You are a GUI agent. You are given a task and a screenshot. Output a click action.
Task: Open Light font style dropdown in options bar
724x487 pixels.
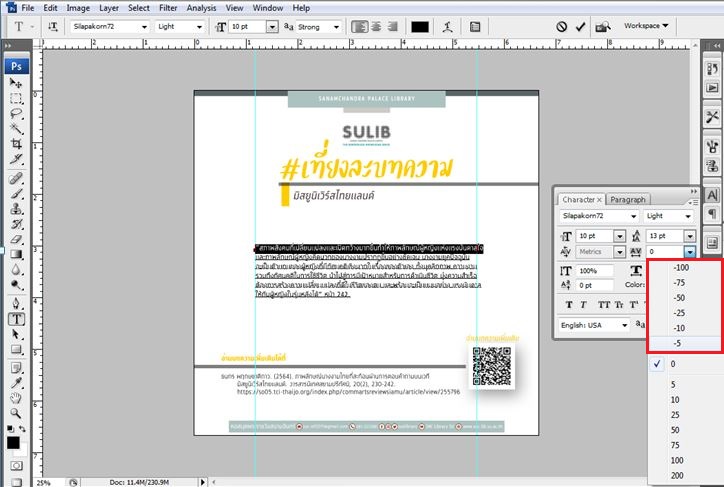coord(199,27)
